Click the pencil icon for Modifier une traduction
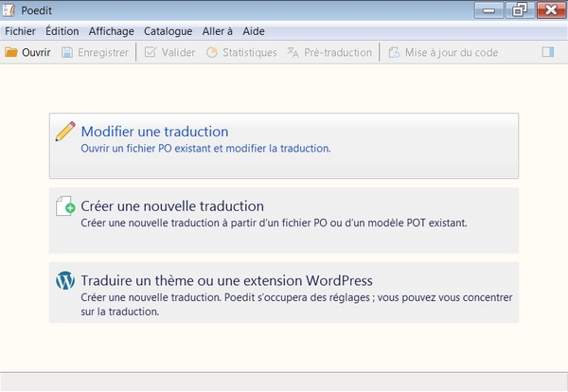The height and width of the screenshot is (392, 568). 65,132
